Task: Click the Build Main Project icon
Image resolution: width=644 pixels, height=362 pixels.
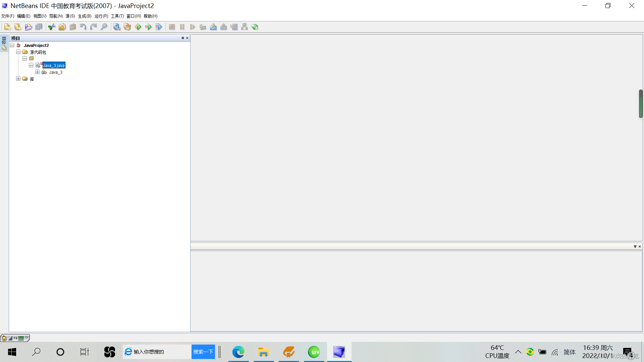Action: point(117,27)
